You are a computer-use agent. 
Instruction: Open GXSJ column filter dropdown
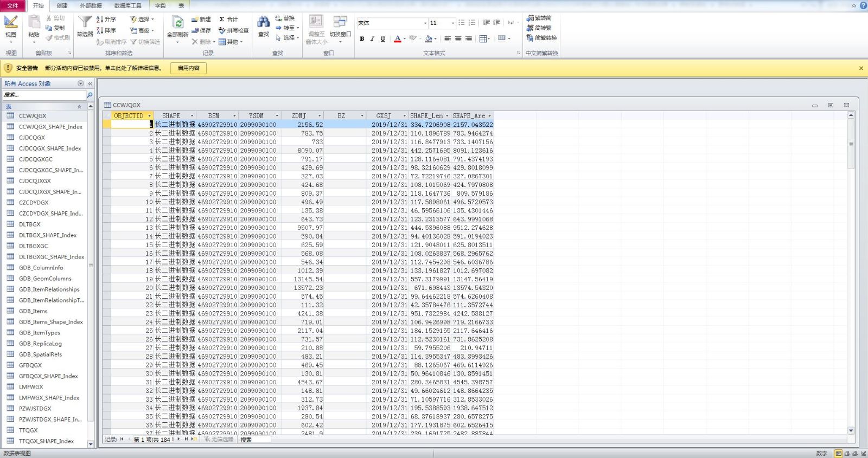pyautogui.click(x=405, y=115)
